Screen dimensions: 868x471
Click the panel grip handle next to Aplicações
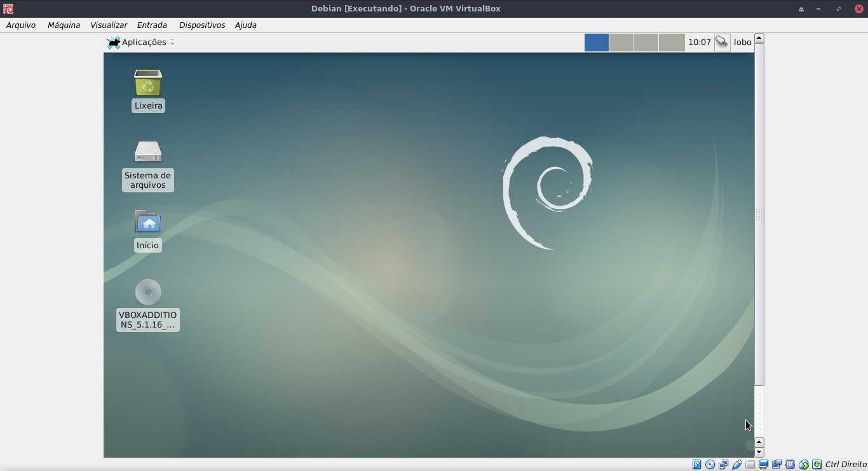coord(172,43)
